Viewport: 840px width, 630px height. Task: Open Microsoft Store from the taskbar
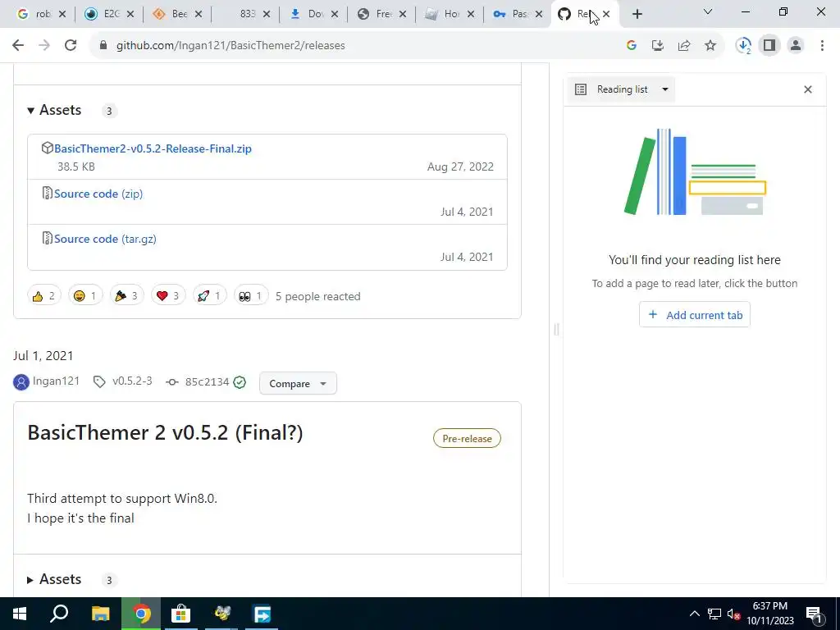pos(181,614)
